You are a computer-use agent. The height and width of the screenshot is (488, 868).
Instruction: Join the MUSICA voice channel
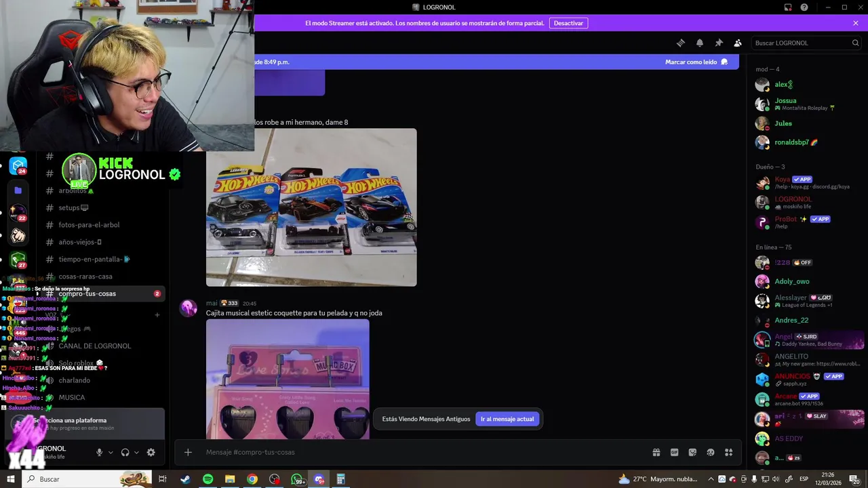(x=102, y=397)
